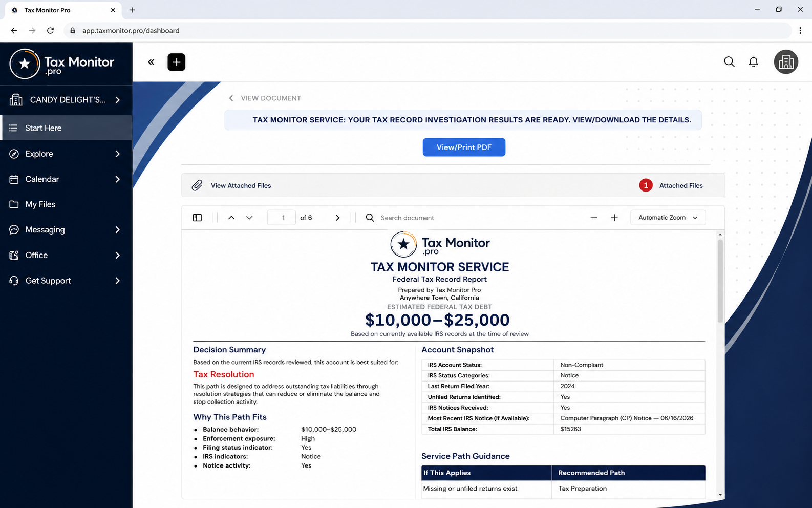Viewport: 812px width, 508px height.
Task: Open notifications bell icon
Action: tap(754, 62)
